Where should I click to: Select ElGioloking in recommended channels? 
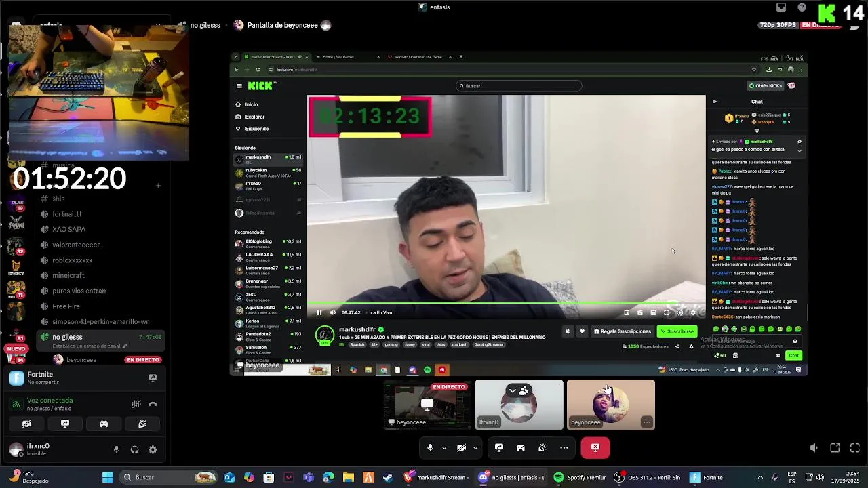click(x=269, y=243)
